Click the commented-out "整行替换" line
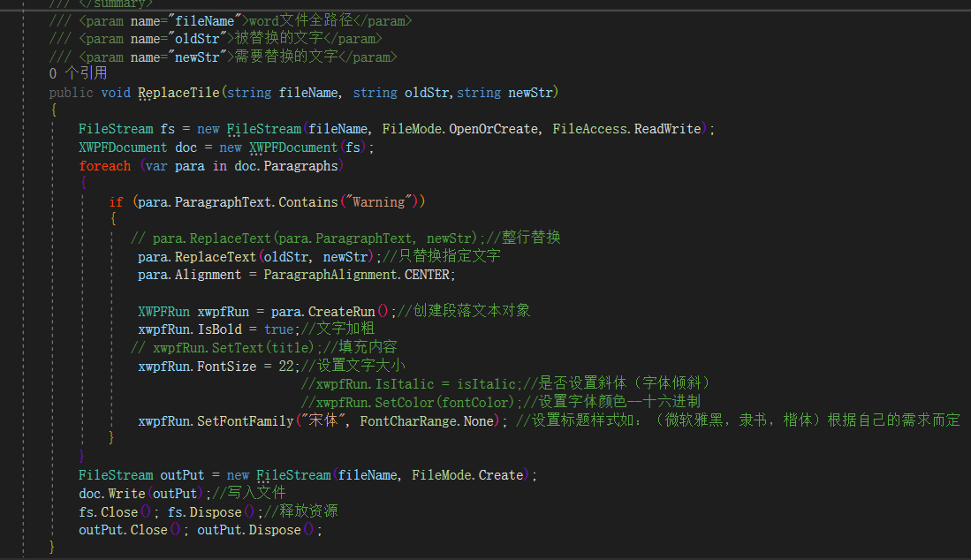Image resolution: width=971 pixels, height=560 pixels. pyautogui.click(x=345, y=238)
